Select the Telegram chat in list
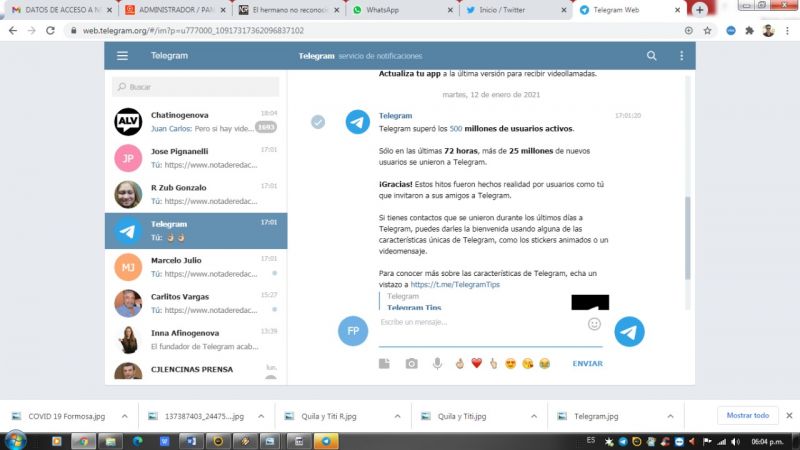Image resolution: width=800 pixels, height=450 pixels. click(x=196, y=231)
